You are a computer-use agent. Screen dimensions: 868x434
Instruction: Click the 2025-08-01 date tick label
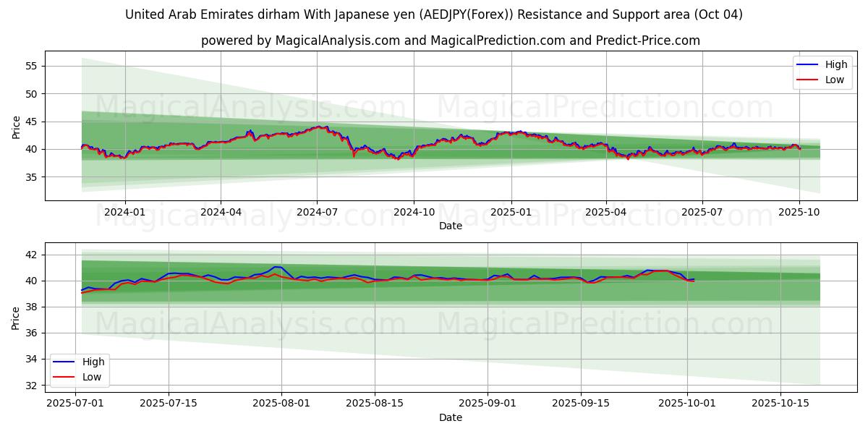[281, 404]
